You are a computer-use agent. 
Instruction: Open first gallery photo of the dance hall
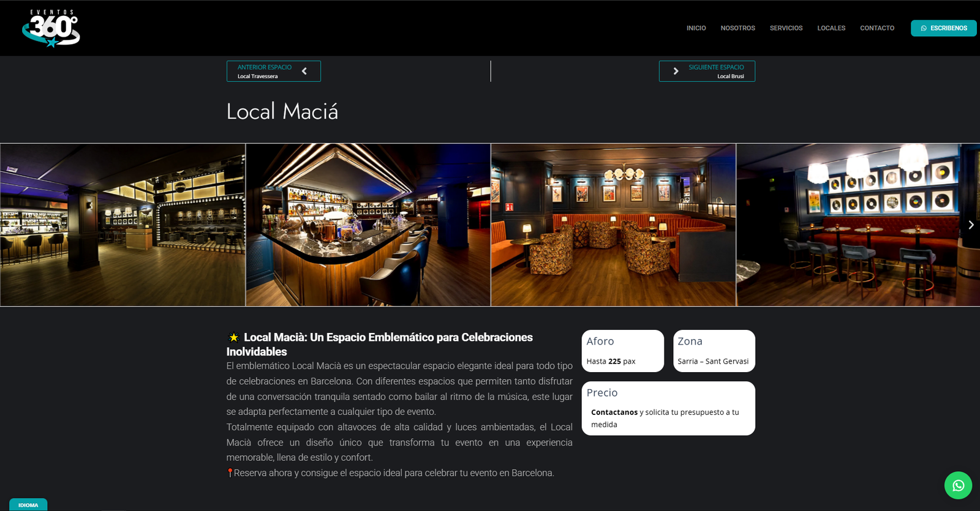(x=123, y=225)
